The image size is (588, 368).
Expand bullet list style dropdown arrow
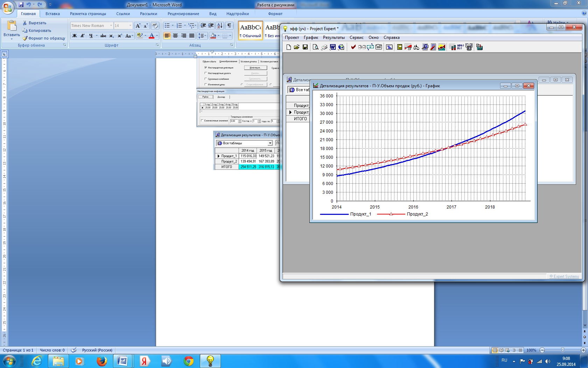[173, 26]
